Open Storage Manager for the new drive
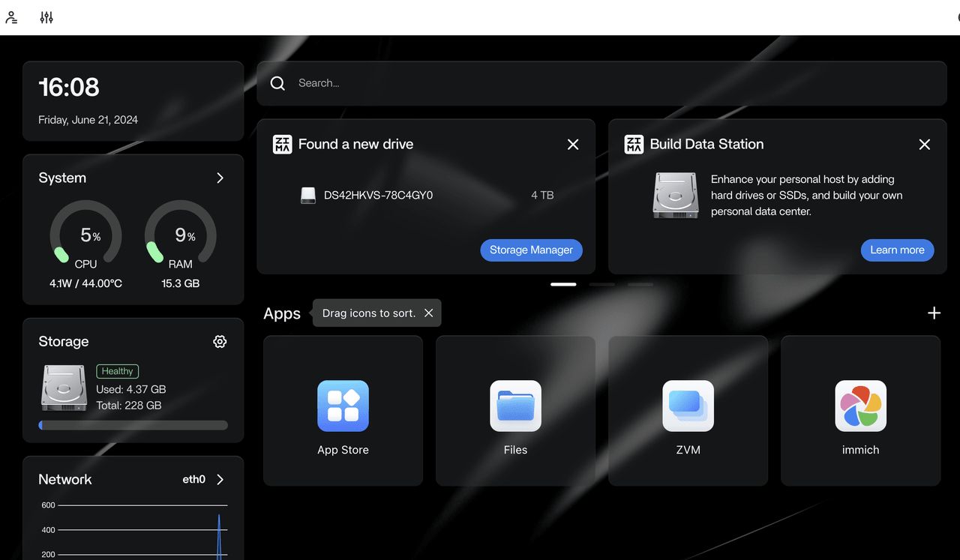Viewport: 960px width, 560px height. pyautogui.click(x=531, y=250)
